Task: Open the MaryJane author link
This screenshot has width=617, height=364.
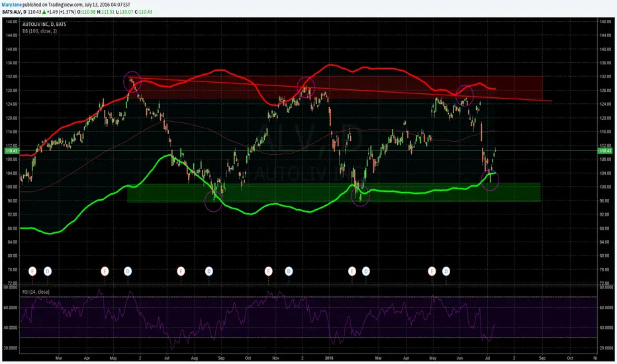Action: tap(11, 5)
